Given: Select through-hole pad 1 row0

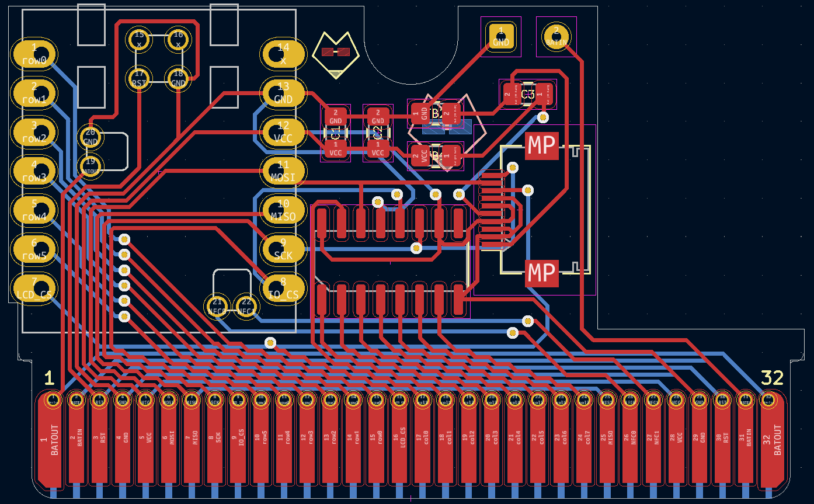Looking at the screenshot, I should 34,53.
